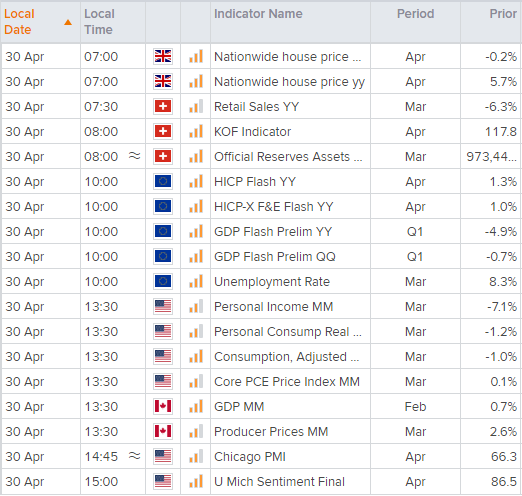Click the orange sort arrow in Local Date header
This screenshot has height=496, width=522.
[x=68, y=22]
